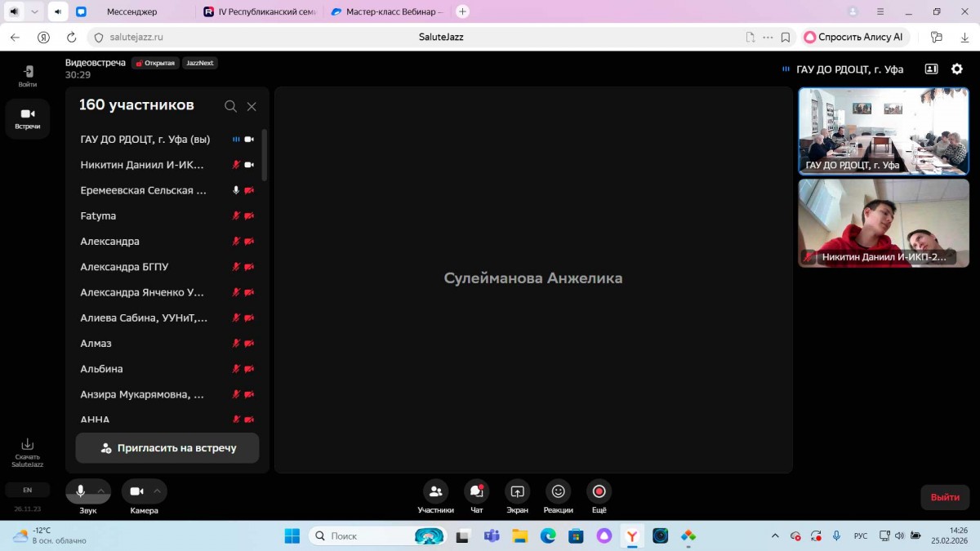Screen dimensions: 980x551
Task: Toggle microphone for Еремеевская Сельская participant
Action: pyautogui.click(x=236, y=190)
